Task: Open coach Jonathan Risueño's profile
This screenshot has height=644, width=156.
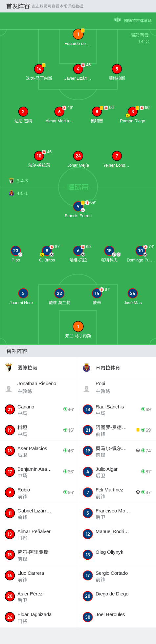Action: [39, 387]
